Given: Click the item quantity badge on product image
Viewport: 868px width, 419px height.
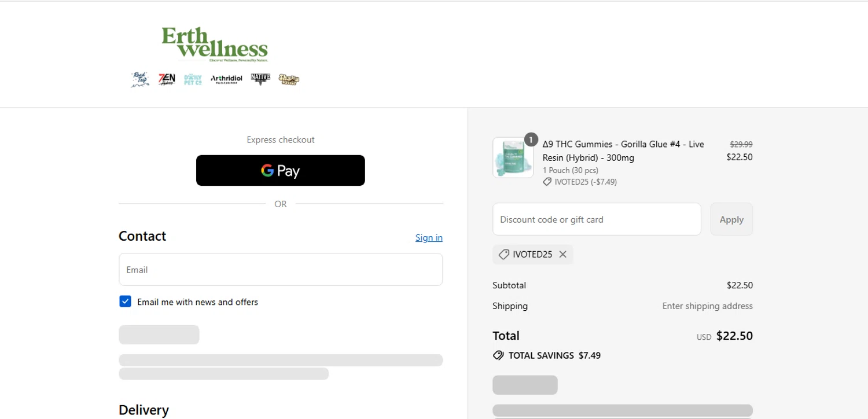Looking at the screenshot, I should point(531,139).
